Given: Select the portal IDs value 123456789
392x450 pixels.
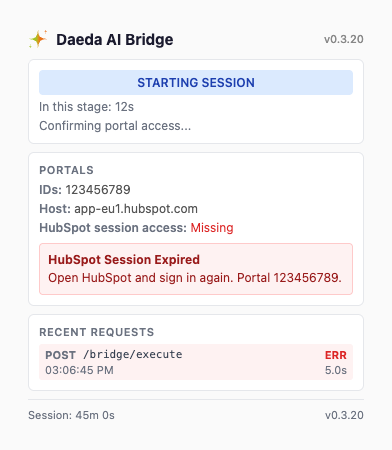Looking at the screenshot, I should [98, 190].
